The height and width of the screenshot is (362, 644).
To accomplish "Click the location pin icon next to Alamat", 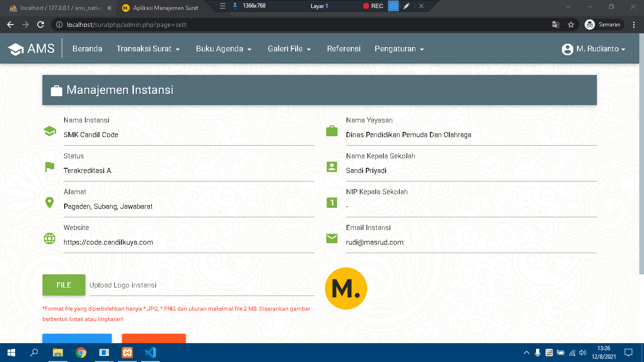I will coord(50,203).
